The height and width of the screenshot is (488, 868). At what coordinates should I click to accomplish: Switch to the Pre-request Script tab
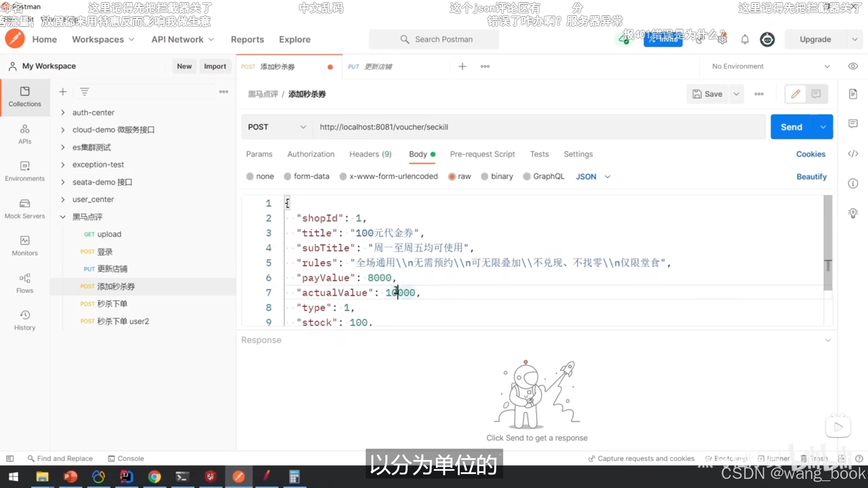[482, 154]
